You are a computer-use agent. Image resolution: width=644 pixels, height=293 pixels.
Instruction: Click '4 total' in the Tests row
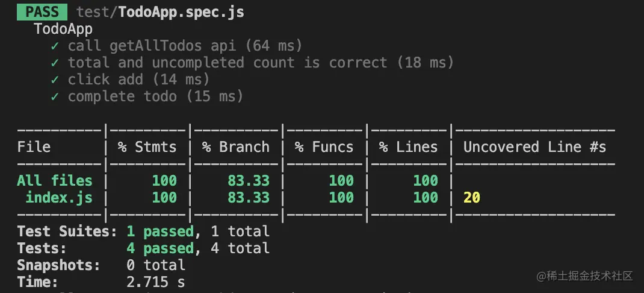[x=240, y=248]
